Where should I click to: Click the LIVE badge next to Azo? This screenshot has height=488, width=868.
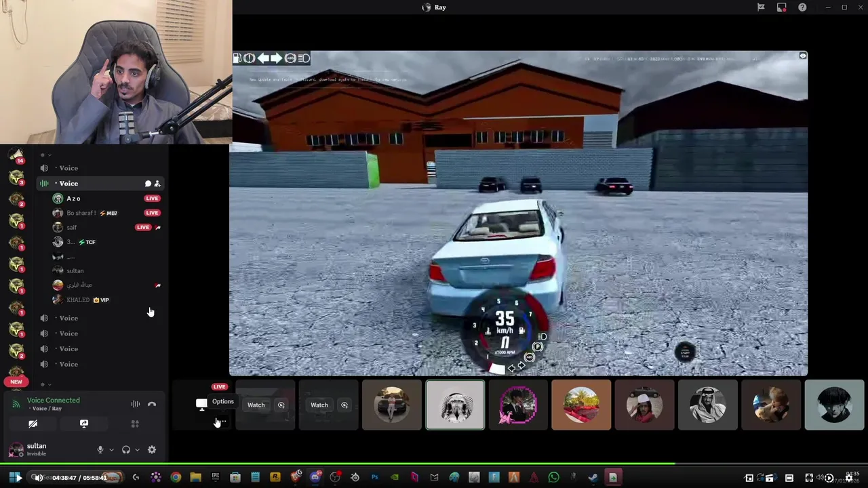tap(152, 199)
